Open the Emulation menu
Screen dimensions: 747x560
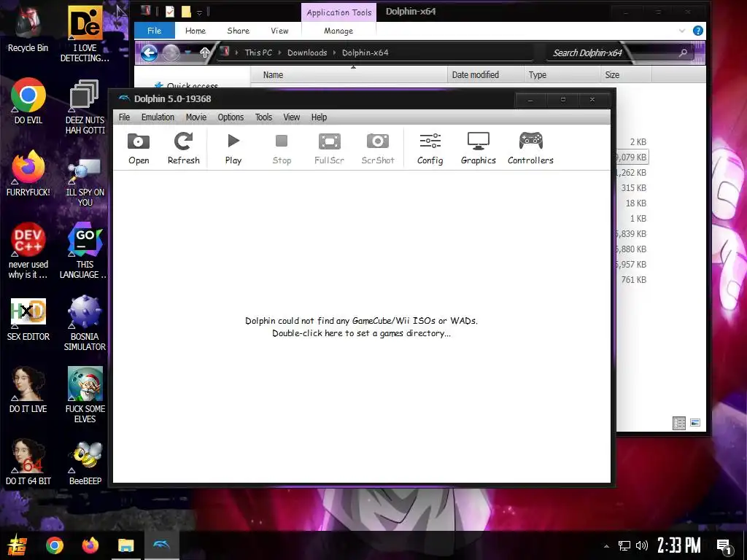(x=158, y=117)
